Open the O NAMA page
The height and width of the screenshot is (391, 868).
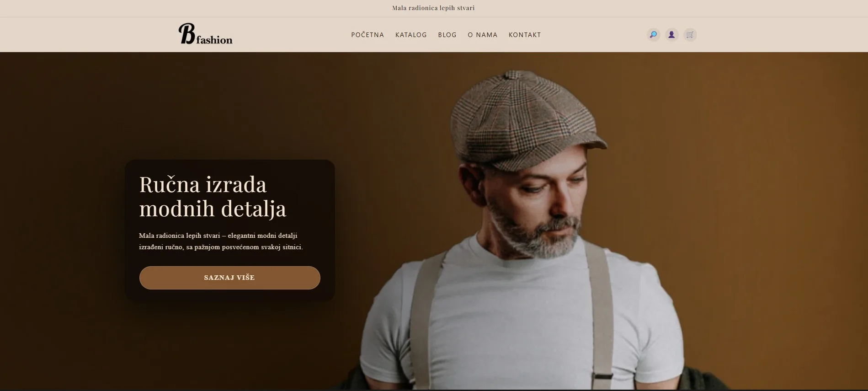pos(482,35)
